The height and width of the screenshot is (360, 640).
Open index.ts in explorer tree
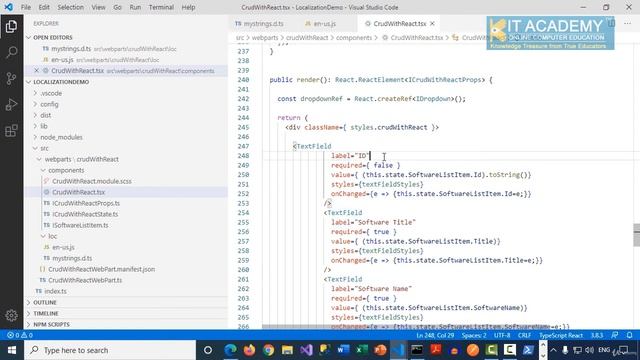coord(55,291)
